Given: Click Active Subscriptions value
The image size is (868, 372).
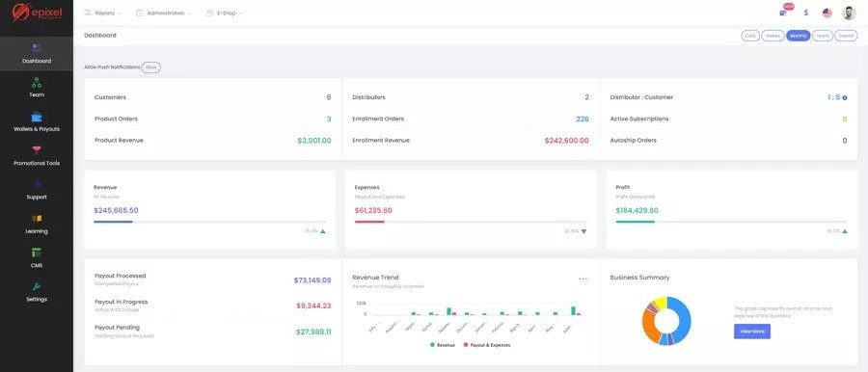Looking at the screenshot, I should tap(845, 119).
